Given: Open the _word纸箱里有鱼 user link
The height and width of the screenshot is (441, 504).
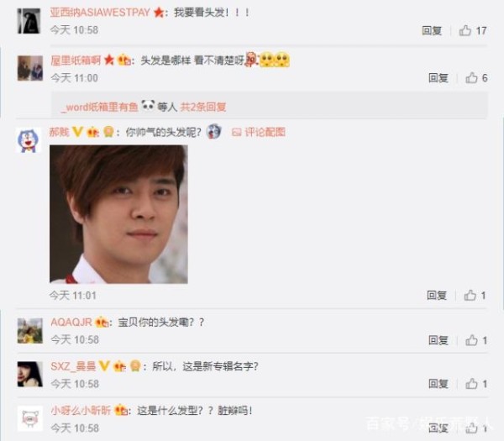Looking at the screenshot, I should click(100, 107).
